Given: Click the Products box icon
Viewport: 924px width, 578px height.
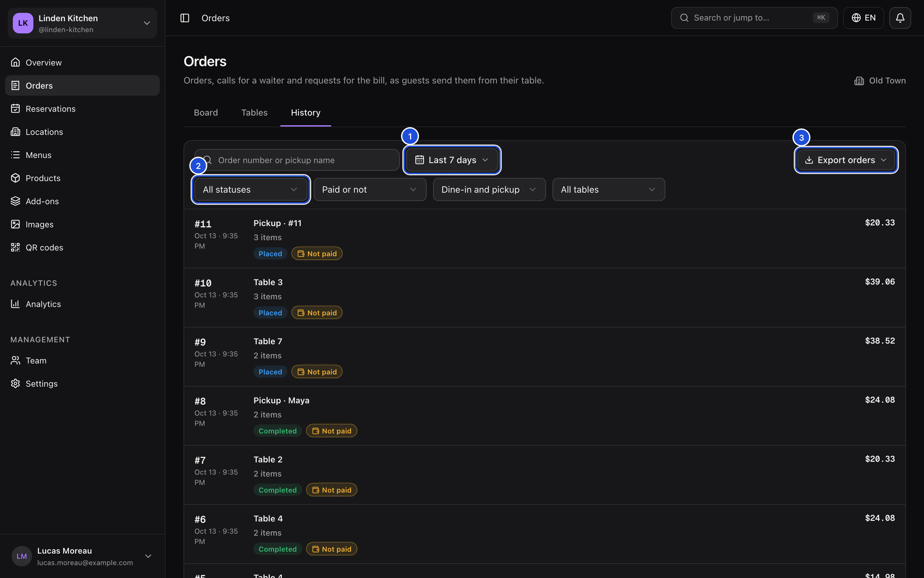Looking at the screenshot, I should [x=15, y=178].
